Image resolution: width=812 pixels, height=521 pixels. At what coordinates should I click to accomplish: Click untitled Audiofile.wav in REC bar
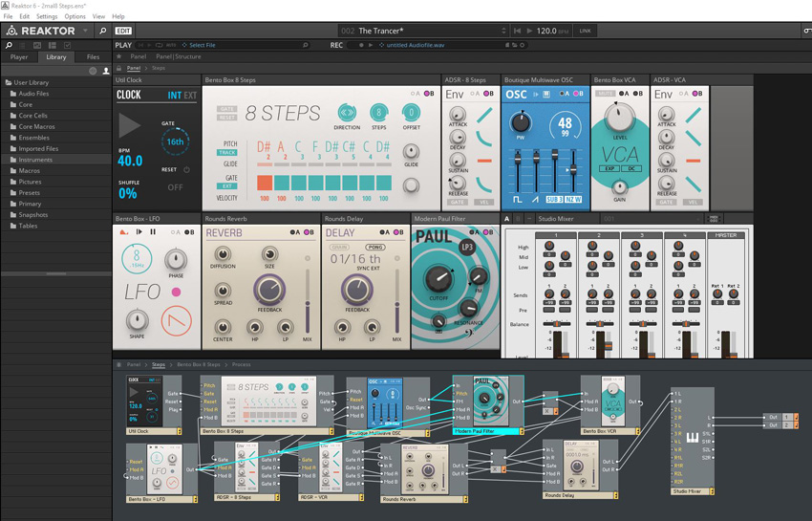(416, 45)
